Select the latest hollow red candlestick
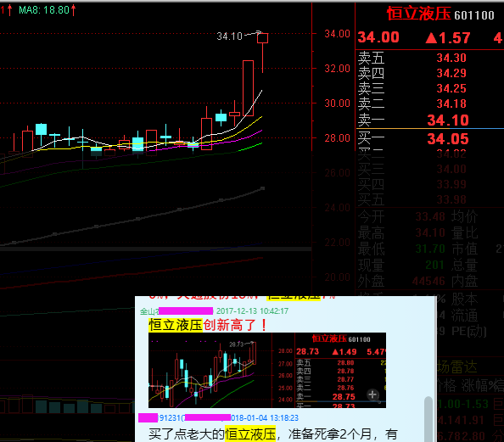Image resolution: width=504 pixels, height=442 pixels. [263, 38]
